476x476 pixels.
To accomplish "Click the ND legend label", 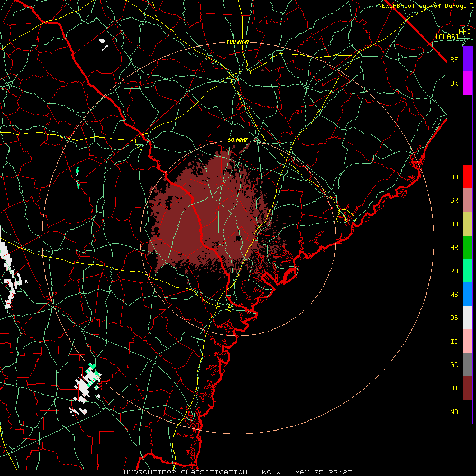I will (454, 412).
